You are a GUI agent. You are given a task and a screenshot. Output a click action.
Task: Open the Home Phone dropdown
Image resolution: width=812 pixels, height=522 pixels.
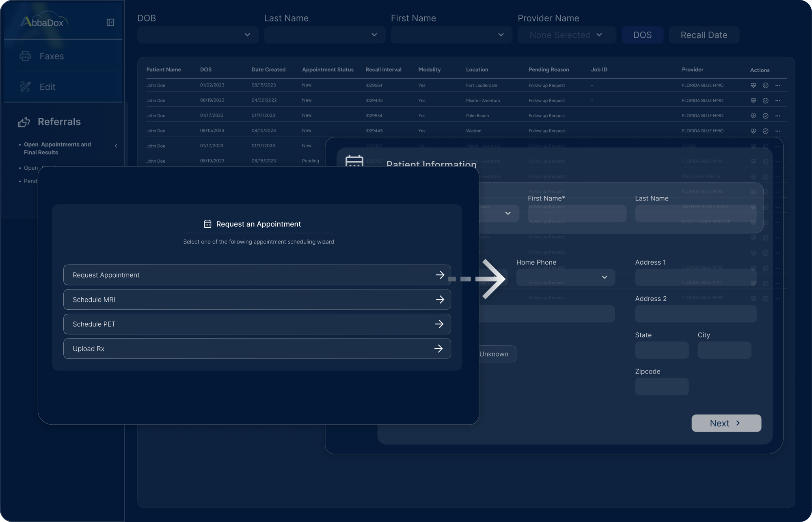(565, 277)
